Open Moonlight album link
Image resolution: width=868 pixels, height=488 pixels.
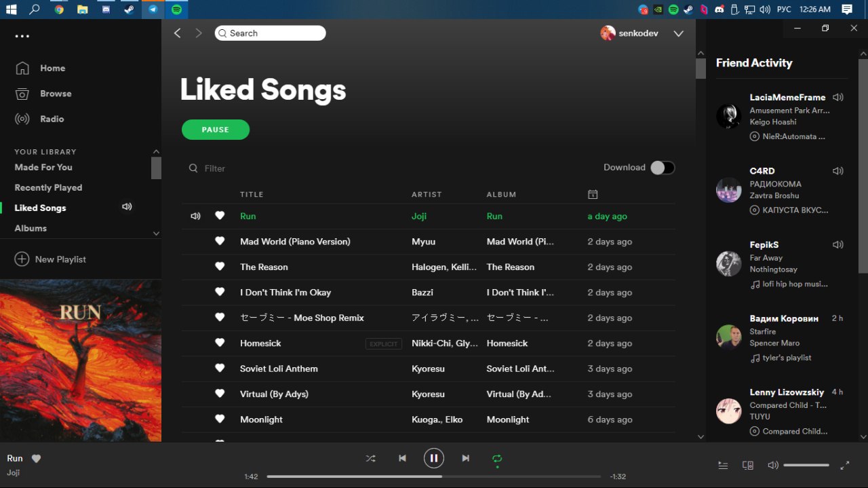[x=508, y=419]
